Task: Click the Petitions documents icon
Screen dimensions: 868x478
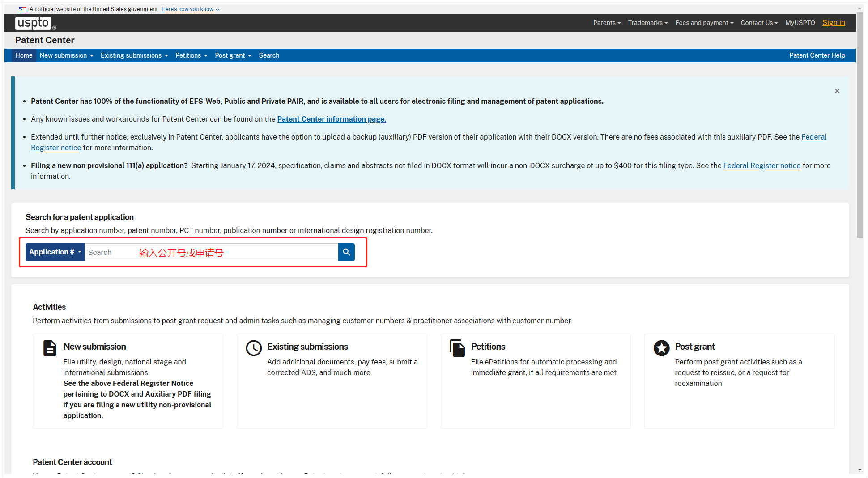Action: (x=457, y=348)
